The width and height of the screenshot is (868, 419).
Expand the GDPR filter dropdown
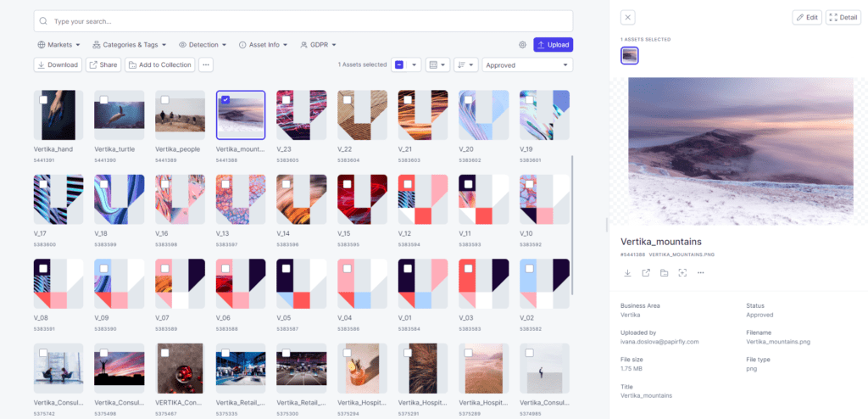click(319, 45)
